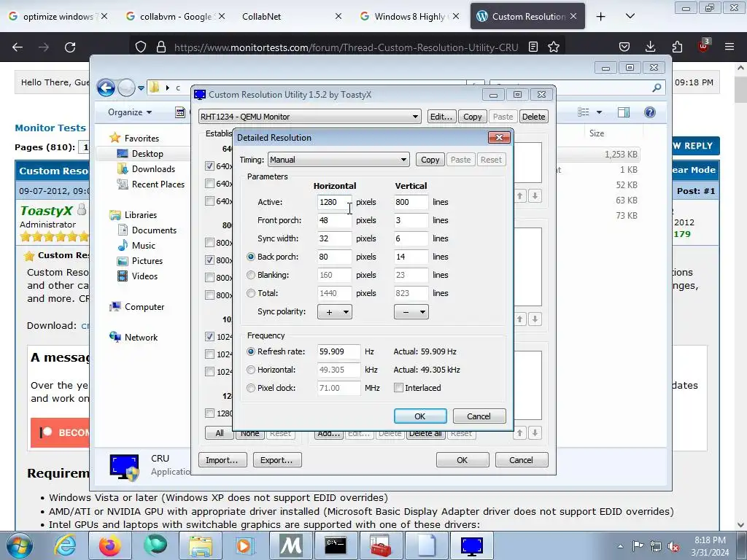747x560 pixels.
Task: Click Export button in CRU
Action: point(276,460)
